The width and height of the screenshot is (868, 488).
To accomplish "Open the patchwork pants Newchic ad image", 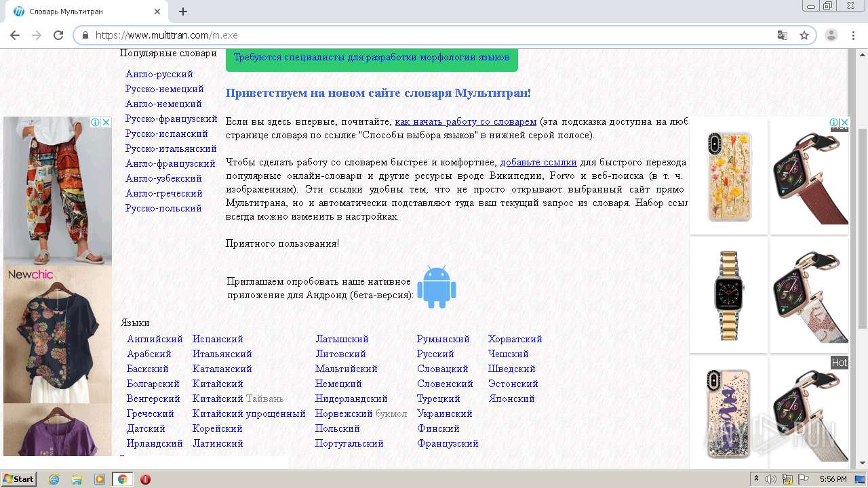I will pos(58,191).
